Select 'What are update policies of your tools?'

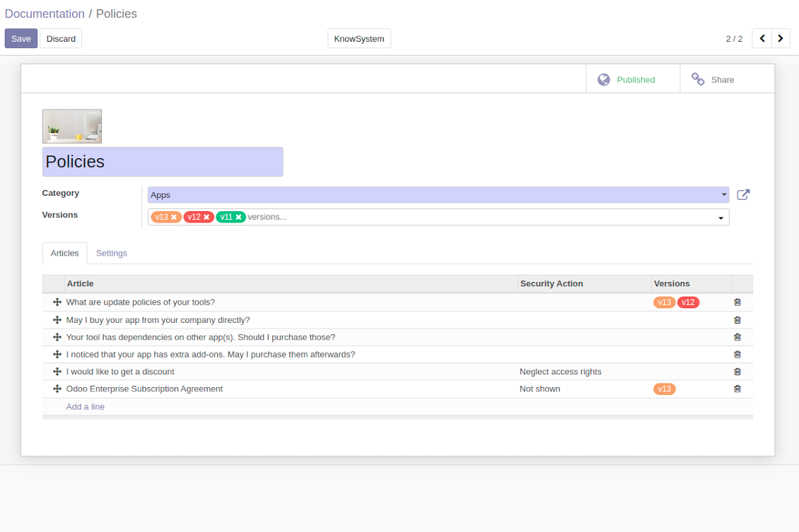(x=141, y=302)
